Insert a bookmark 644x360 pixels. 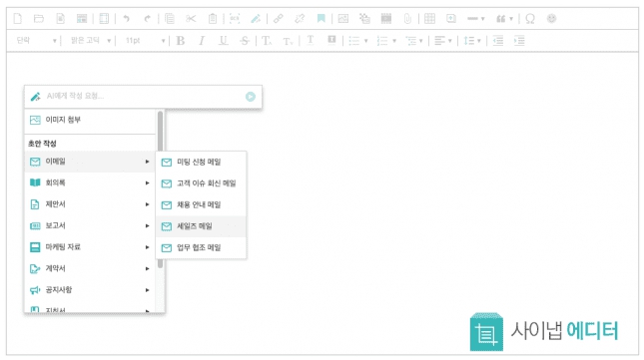[x=322, y=19]
